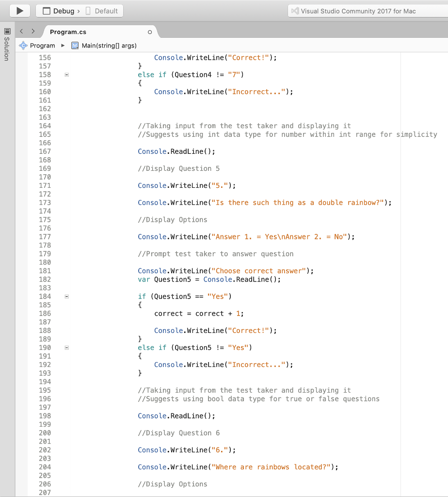
Task: Collapse the if block at line 184
Action: point(66,296)
